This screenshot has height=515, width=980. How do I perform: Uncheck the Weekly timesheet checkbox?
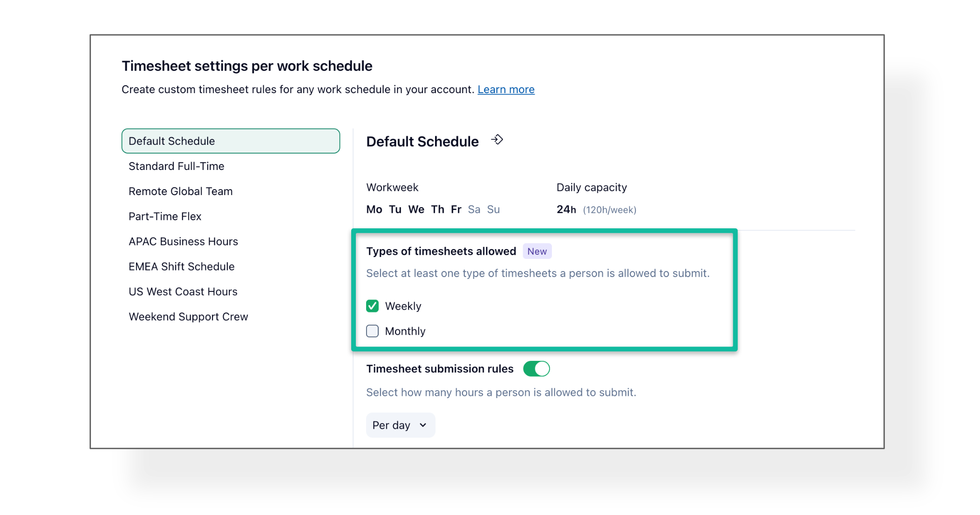372,306
